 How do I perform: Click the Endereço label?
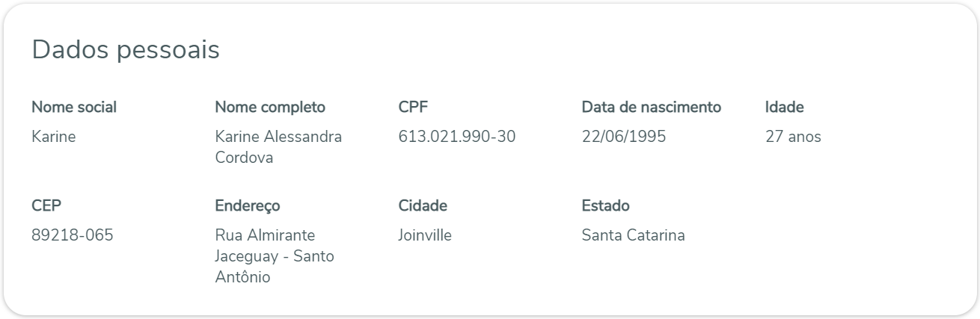[x=248, y=205]
